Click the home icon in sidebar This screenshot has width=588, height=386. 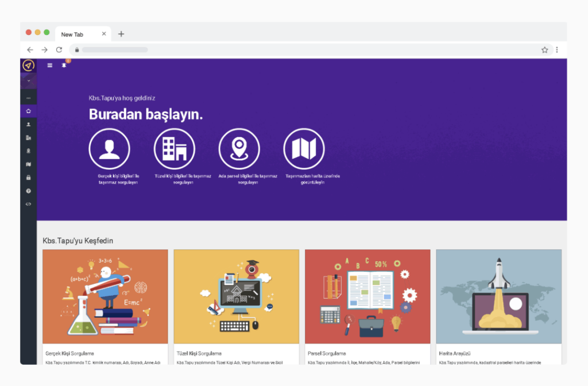coord(29,111)
